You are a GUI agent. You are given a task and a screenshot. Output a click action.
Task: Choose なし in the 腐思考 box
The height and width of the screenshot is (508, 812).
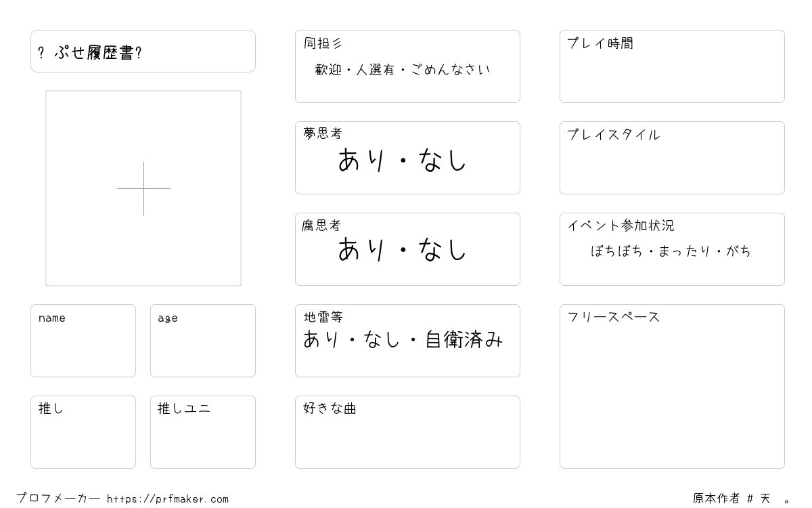pos(443,249)
